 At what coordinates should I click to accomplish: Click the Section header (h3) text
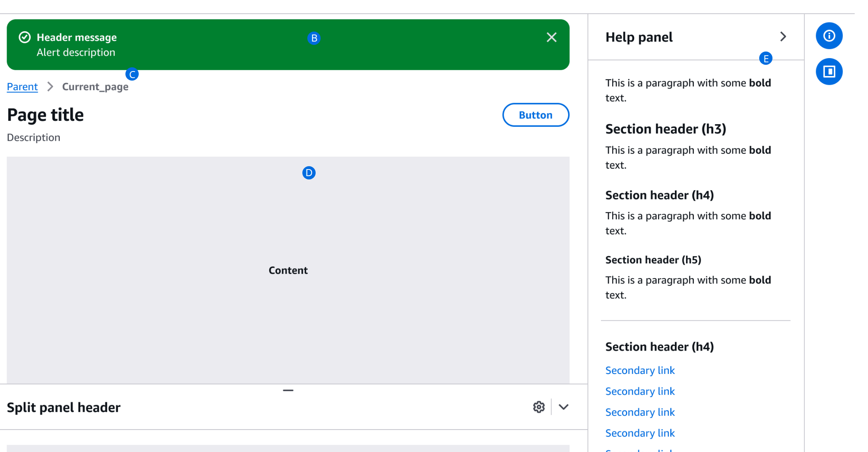click(x=666, y=129)
